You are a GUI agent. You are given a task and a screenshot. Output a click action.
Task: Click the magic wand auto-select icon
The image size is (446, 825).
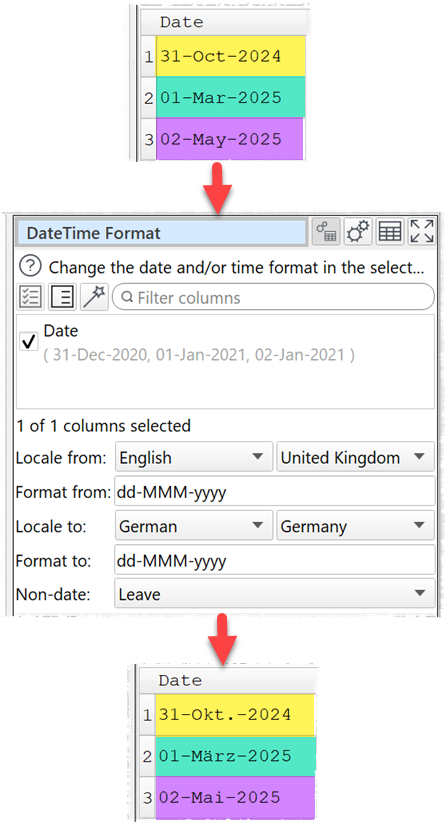(94, 297)
